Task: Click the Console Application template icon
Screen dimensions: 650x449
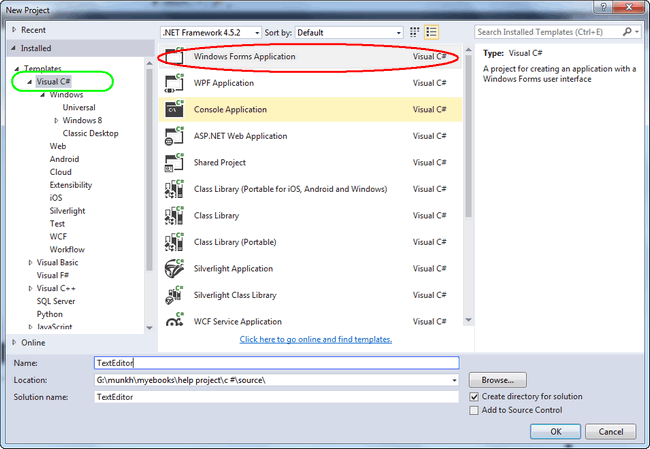Action: click(174, 109)
